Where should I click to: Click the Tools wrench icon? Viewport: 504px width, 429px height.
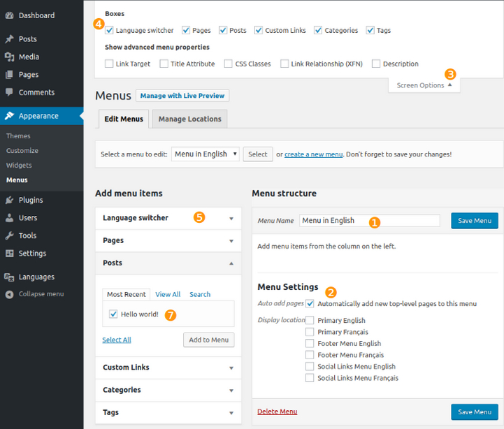tap(9, 236)
